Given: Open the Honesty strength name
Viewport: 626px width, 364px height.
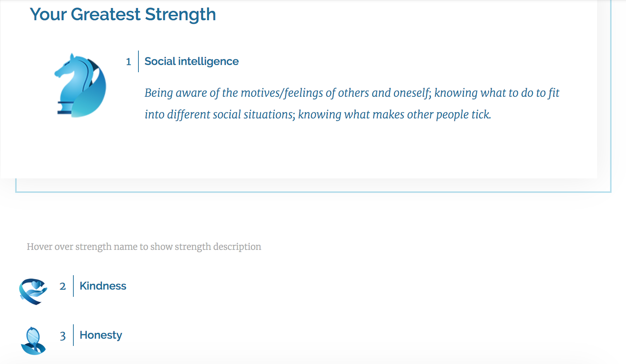Looking at the screenshot, I should click(101, 335).
